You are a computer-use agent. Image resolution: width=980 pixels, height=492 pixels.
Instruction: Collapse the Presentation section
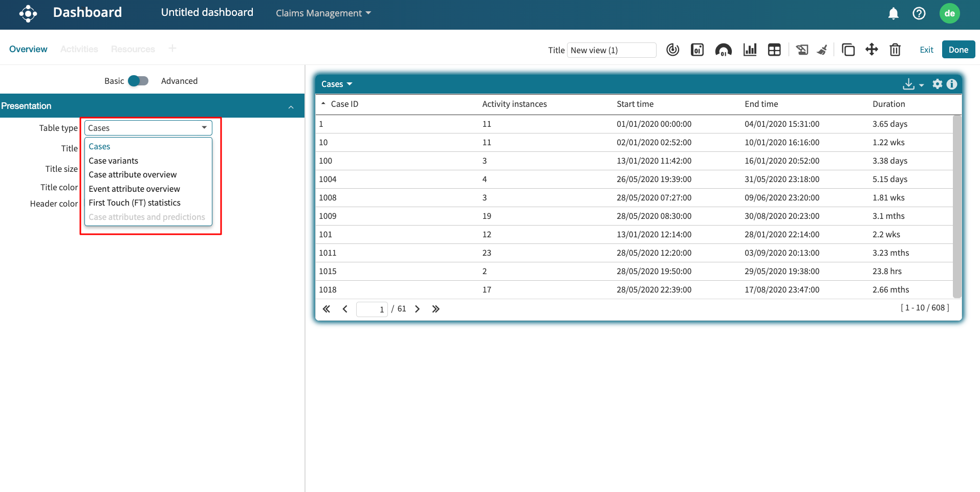coord(291,106)
